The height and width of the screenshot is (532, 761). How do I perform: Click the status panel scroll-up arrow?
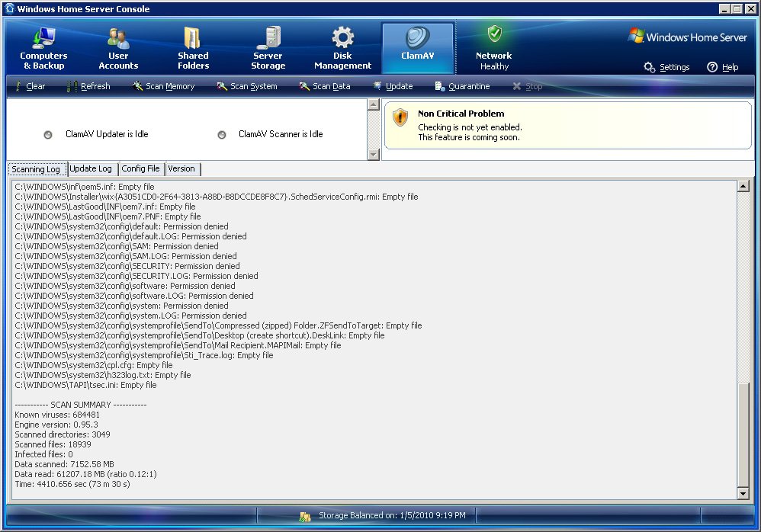click(373, 104)
